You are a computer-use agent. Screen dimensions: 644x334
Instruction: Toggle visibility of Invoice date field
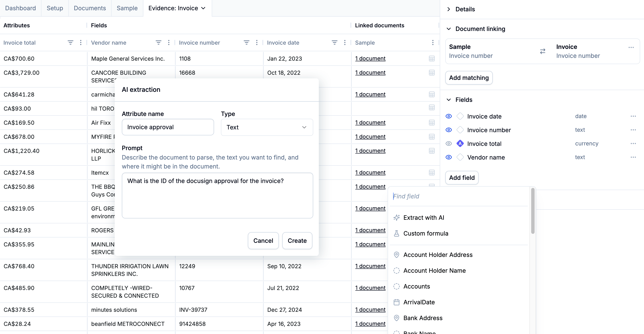click(449, 116)
